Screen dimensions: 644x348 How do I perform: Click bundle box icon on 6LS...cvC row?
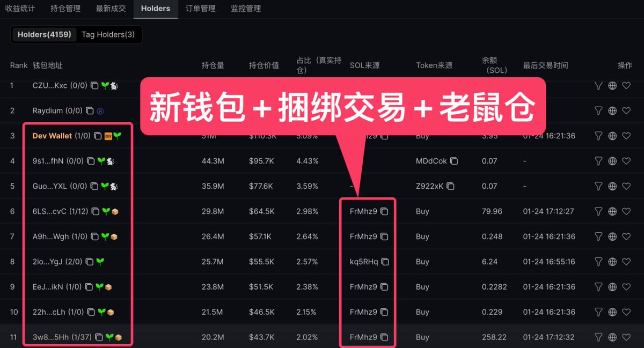click(x=114, y=211)
